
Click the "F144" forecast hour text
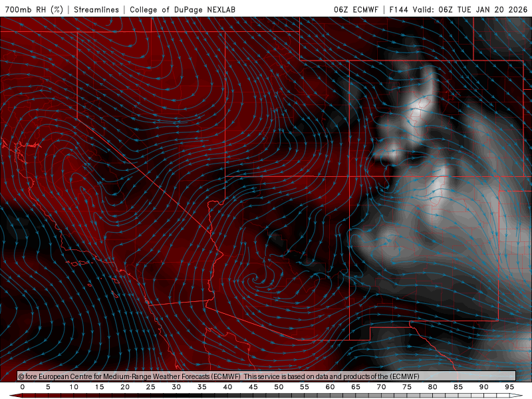pos(398,9)
